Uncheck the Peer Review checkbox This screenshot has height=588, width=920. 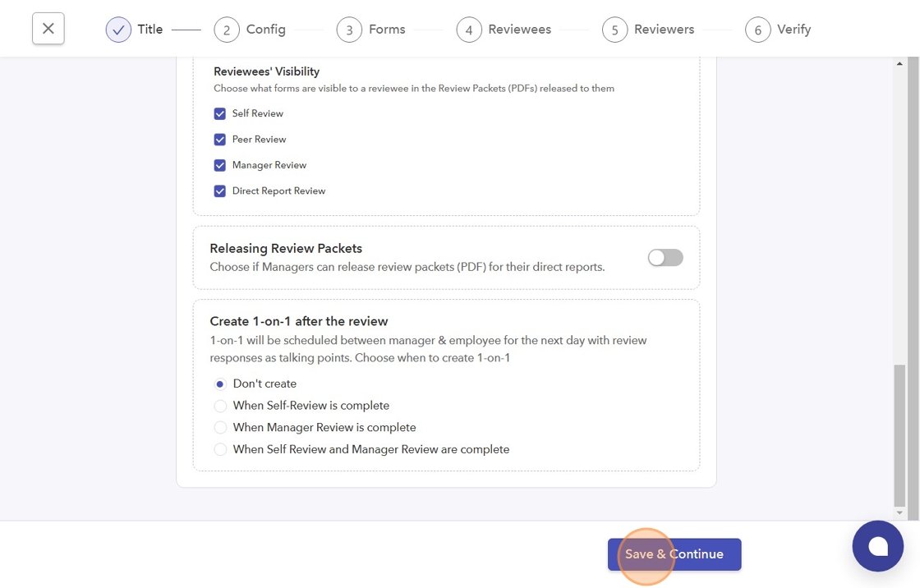pyautogui.click(x=220, y=140)
